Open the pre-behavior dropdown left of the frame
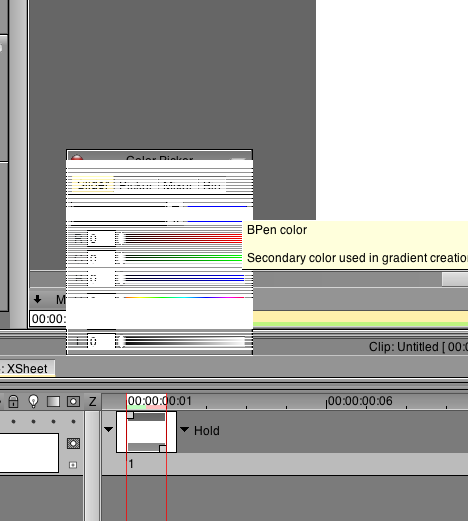 [108, 429]
